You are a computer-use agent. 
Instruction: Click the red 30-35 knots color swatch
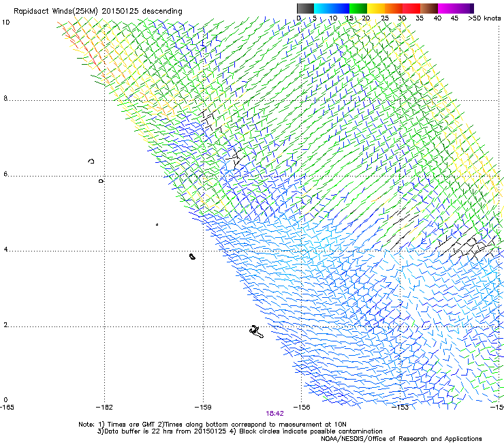411,8
